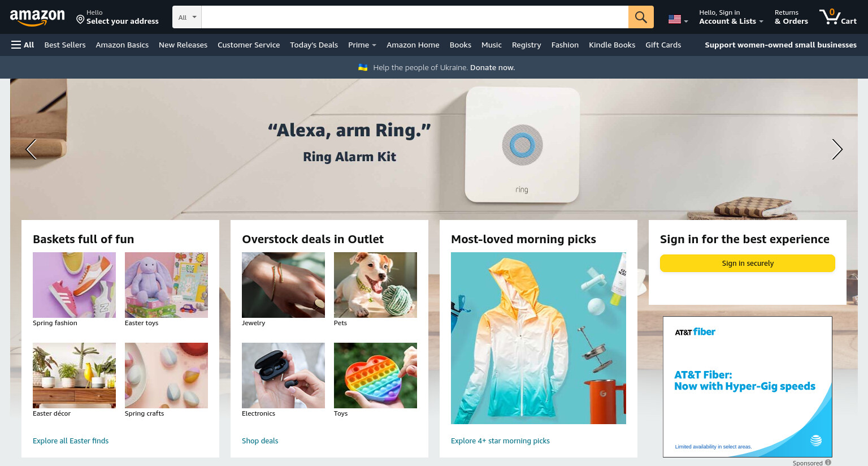This screenshot has width=868, height=466.
Task: Open the Easter toys thumbnail image
Action: [x=166, y=285]
